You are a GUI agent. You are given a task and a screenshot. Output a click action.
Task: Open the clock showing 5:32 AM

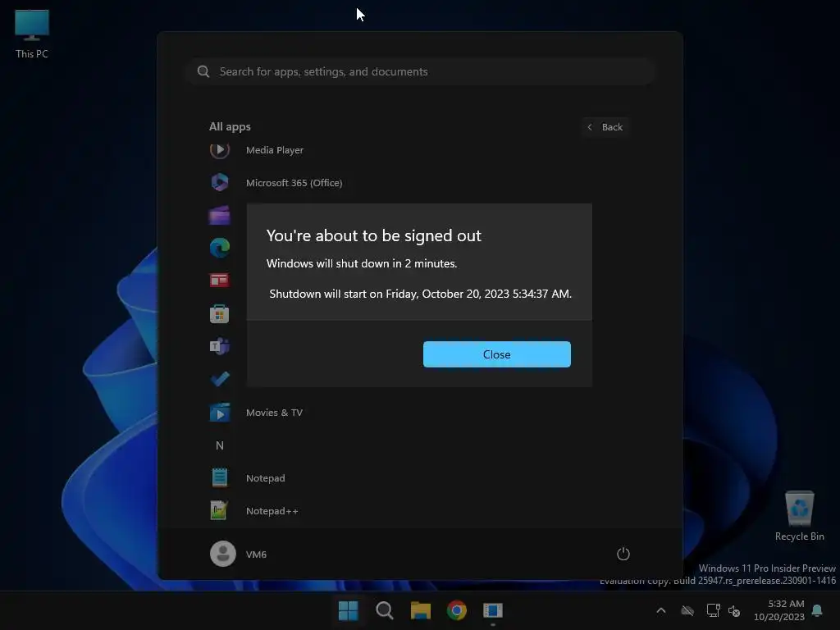(x=779, y=610)
